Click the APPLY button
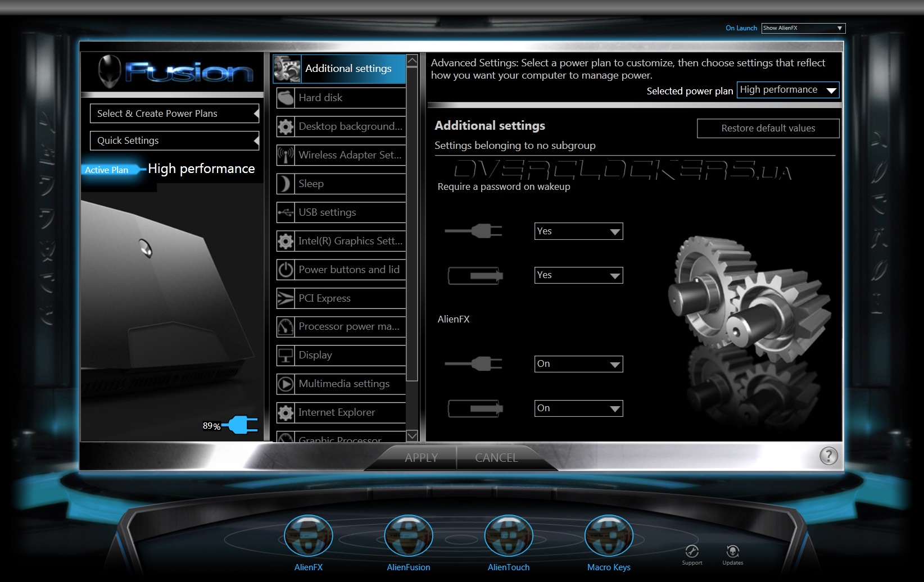This screenshot has width=924, height=582. point(421,458)
